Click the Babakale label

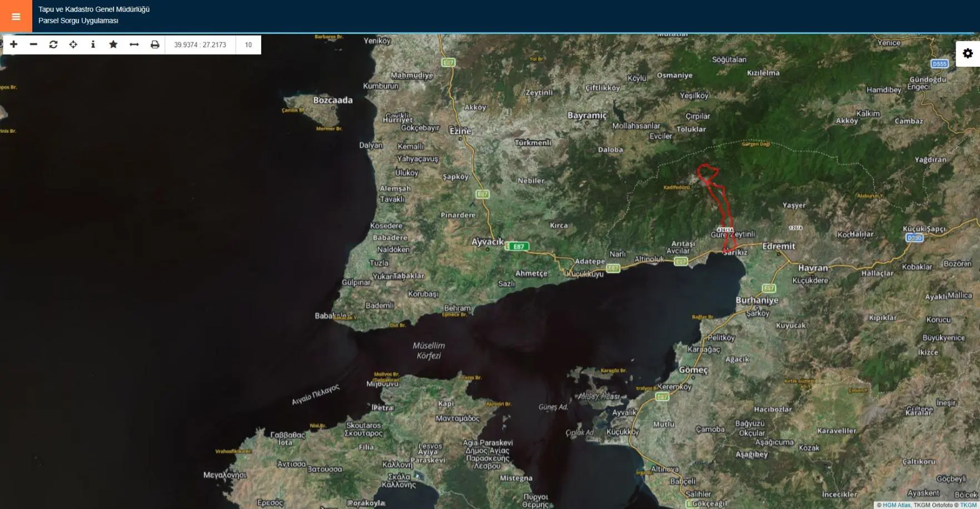click(x=331, y=316)
